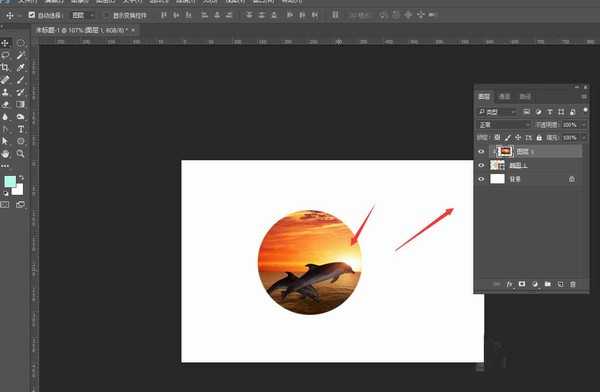Select the Hand tool
600x392 pixels.
pyautogui.click(x=5, y=154)
